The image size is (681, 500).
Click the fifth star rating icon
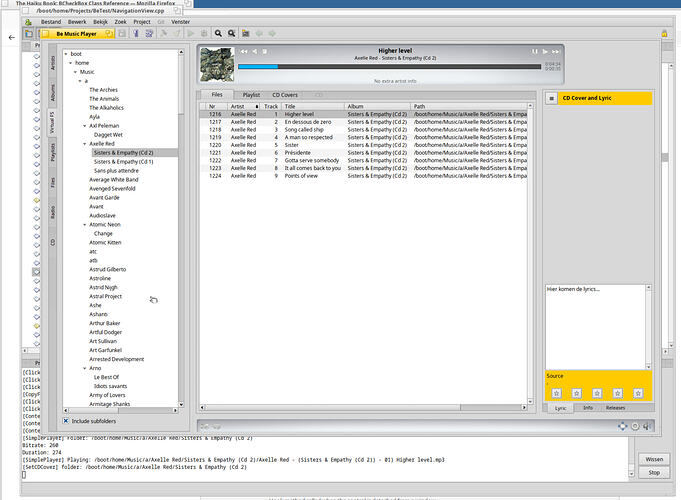(638, 393)
